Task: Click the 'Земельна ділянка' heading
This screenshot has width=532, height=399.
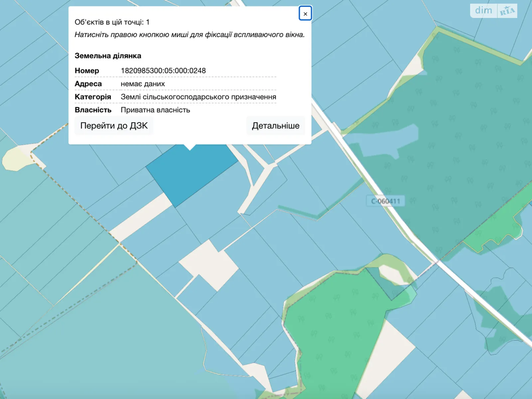Action: (x=108, y=56)
